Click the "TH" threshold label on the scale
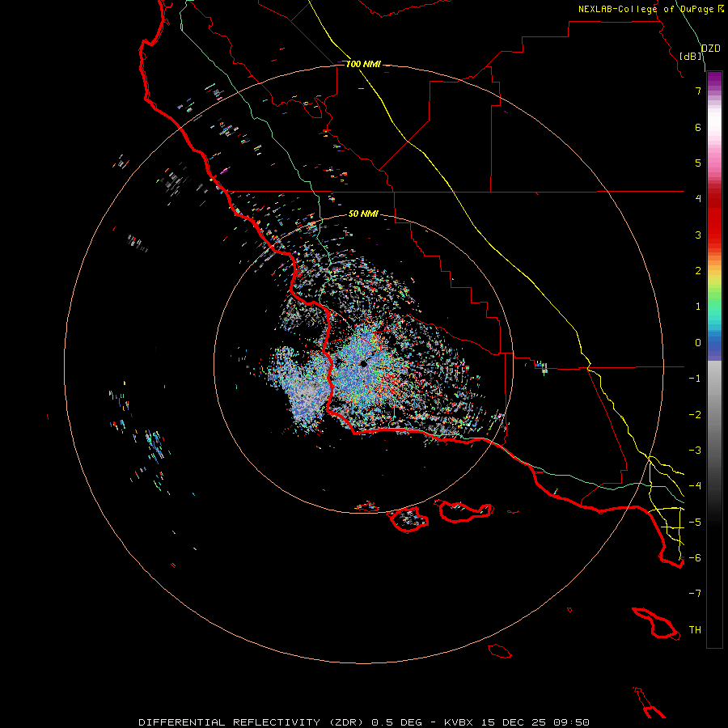 (695, 630)
